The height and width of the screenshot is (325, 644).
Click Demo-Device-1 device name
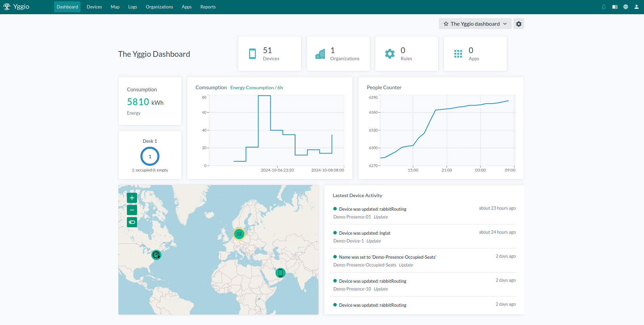coord(349,241)
